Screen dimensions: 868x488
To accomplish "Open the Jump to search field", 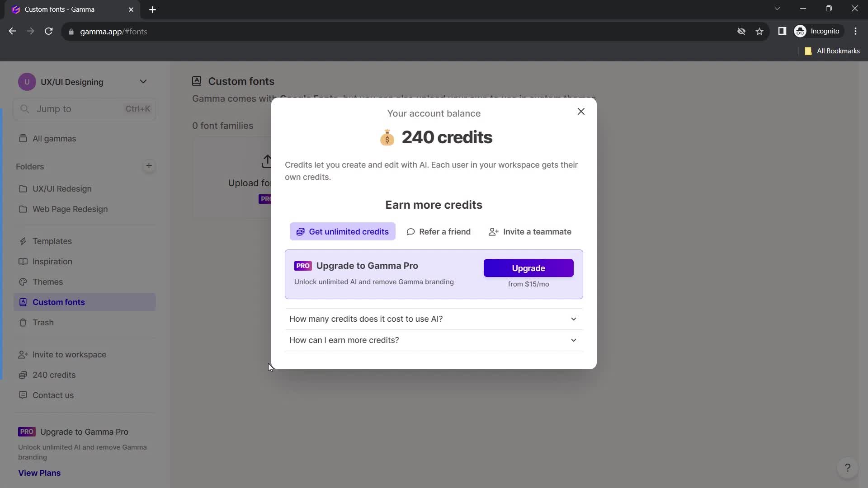I will 85,109.
